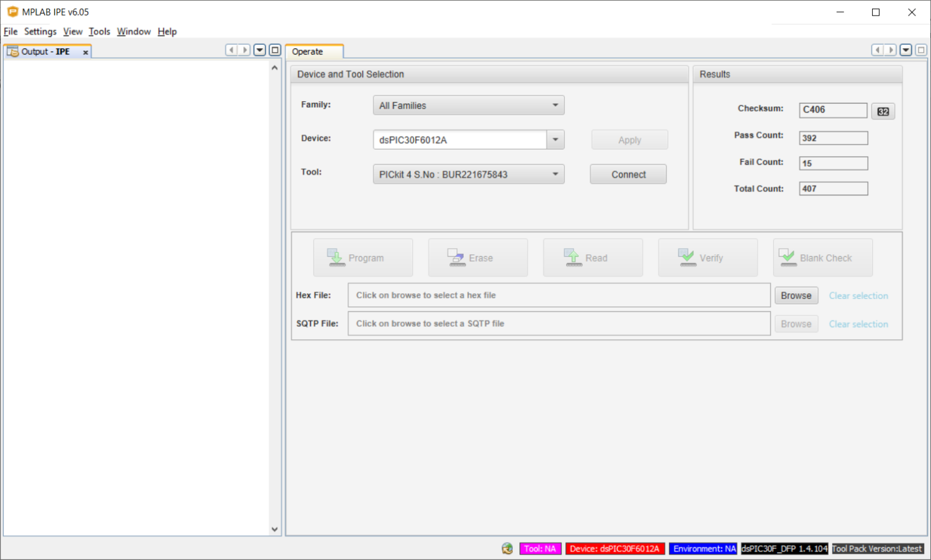Open the Settings menu
The height and width of the screenshot is (560, 931).
[40, 32]
